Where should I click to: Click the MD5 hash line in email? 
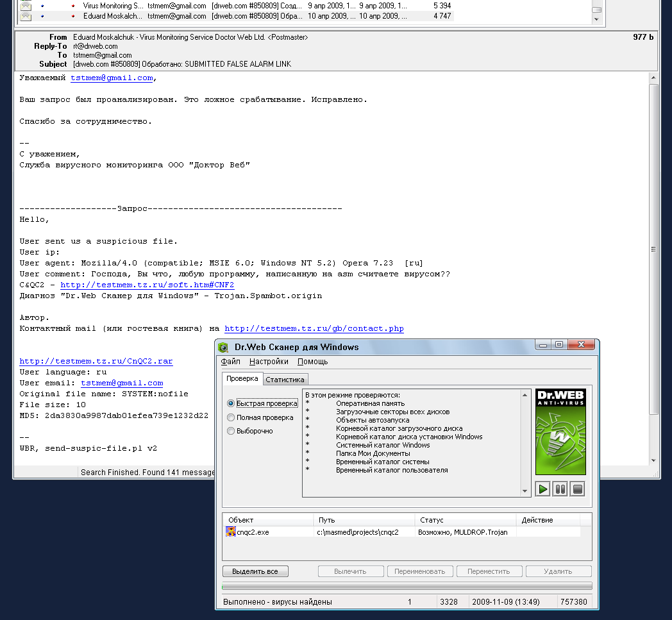[x=114, y=415]
